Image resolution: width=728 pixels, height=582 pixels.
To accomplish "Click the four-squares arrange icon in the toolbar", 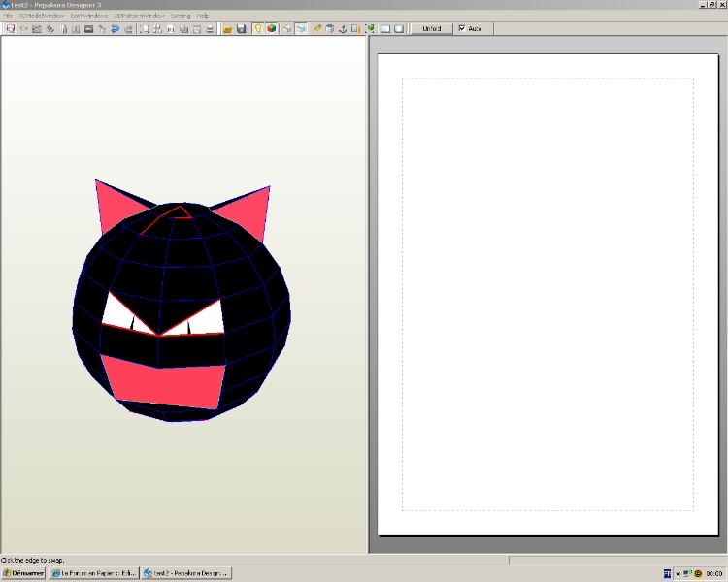I will pos(158,29).
